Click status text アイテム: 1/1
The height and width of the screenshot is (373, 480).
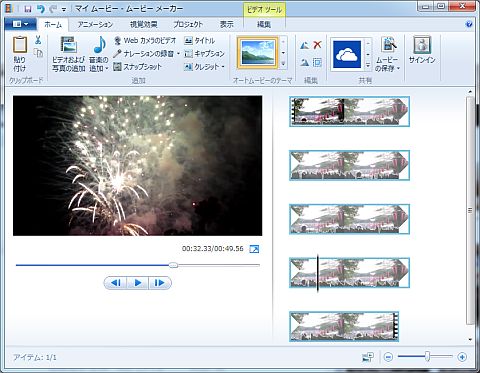point(35,358)
